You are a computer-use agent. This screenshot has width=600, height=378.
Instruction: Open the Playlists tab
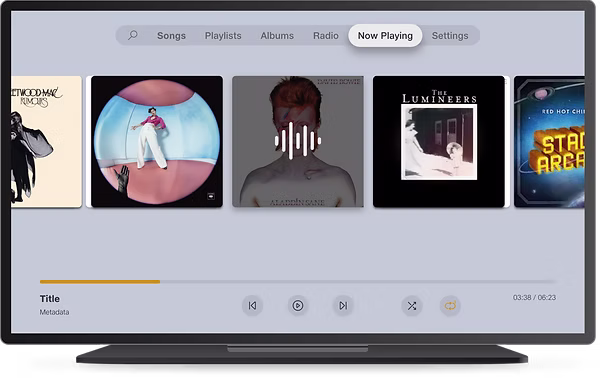223,36
